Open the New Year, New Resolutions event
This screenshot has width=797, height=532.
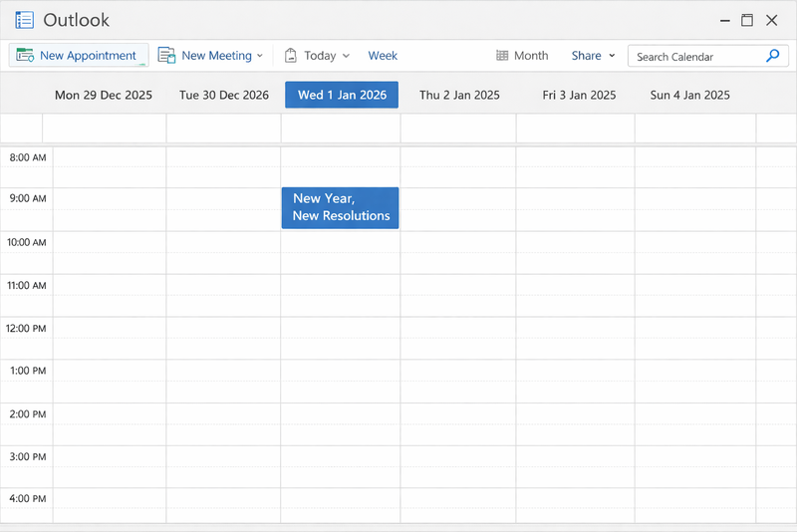(341, 207)
